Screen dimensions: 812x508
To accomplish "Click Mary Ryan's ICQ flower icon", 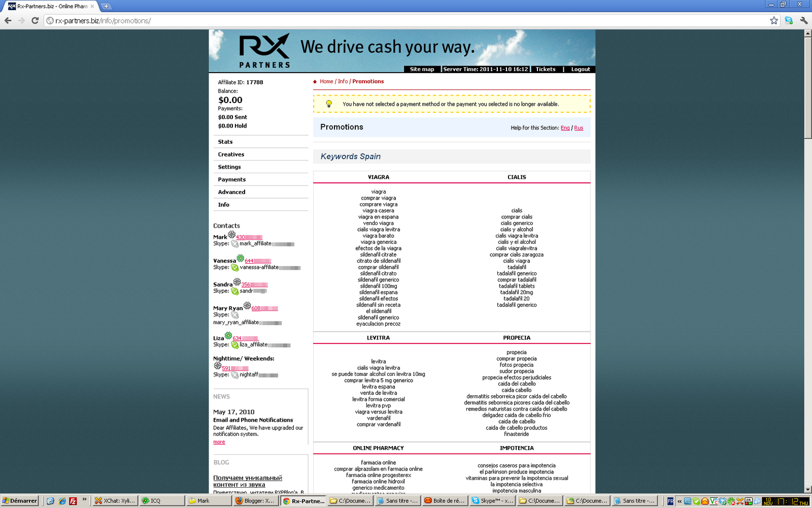I will point(247,306).
